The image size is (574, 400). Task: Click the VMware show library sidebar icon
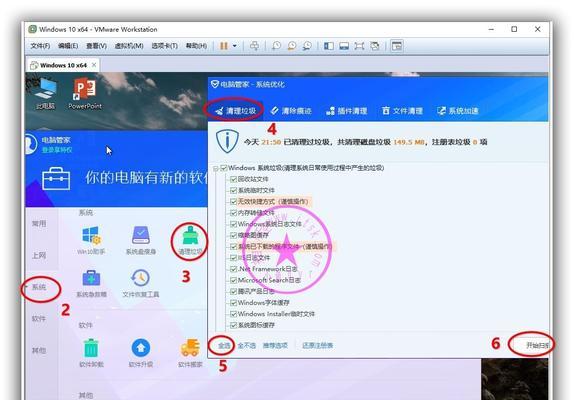(x=329, y=46)
